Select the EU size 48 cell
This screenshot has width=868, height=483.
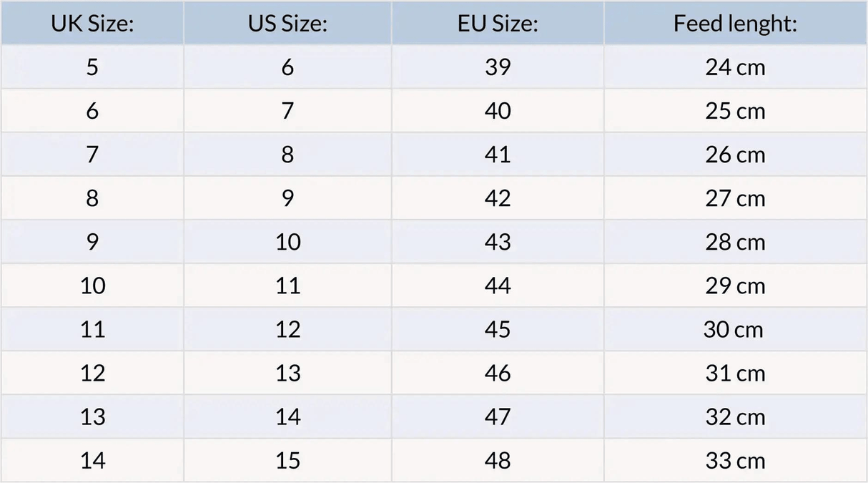point(498,460)
